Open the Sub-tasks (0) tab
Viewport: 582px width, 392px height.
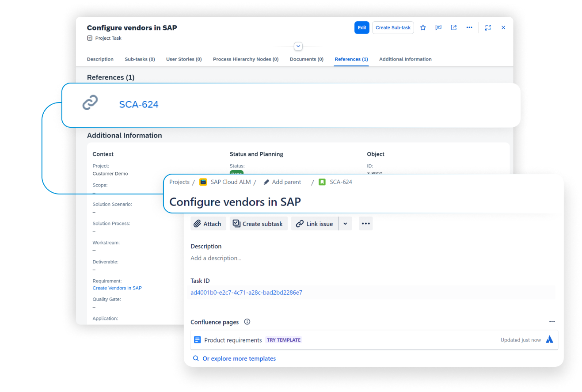pyautogui.click(x=140, y=59)
